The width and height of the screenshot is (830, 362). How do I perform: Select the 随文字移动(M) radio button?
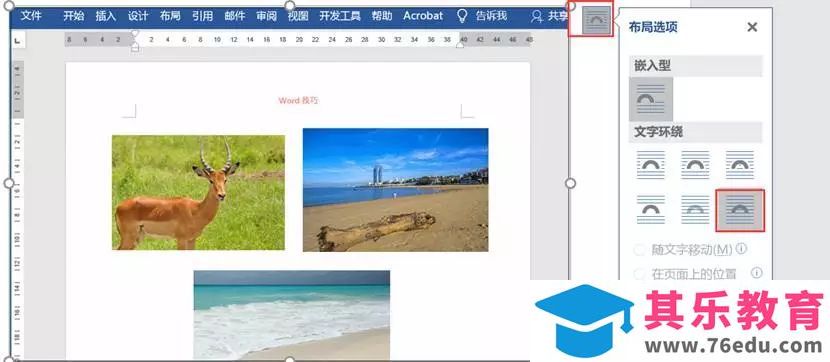640,250
